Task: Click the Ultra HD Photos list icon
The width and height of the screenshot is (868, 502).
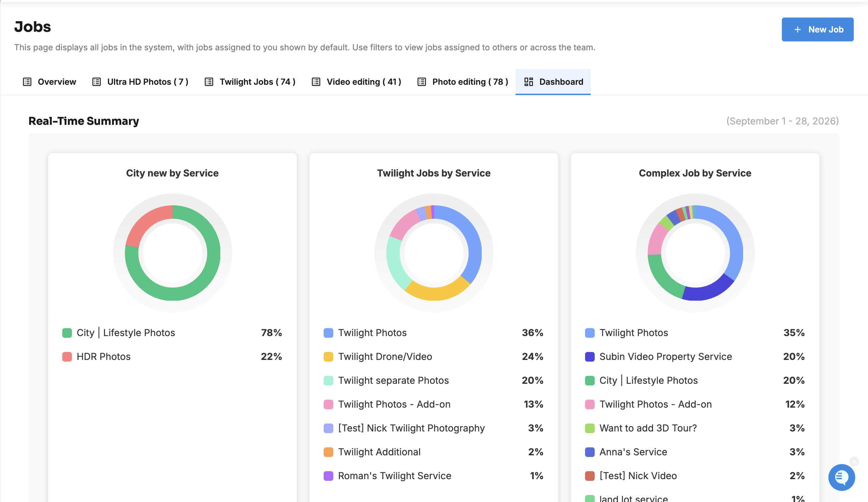Action: (x=96, y=82)
